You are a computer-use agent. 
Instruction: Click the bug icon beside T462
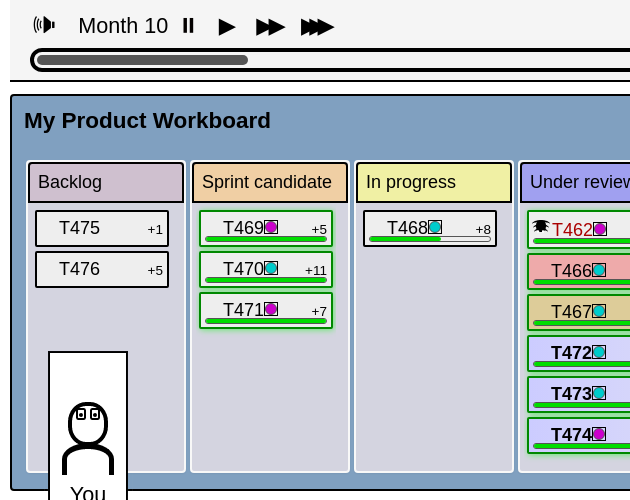tap(541, 227)
